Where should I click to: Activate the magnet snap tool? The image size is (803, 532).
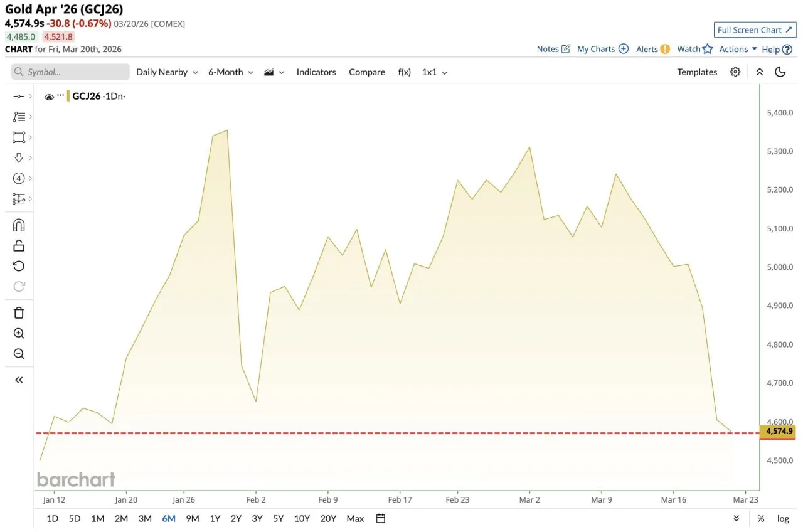(19, 225)
